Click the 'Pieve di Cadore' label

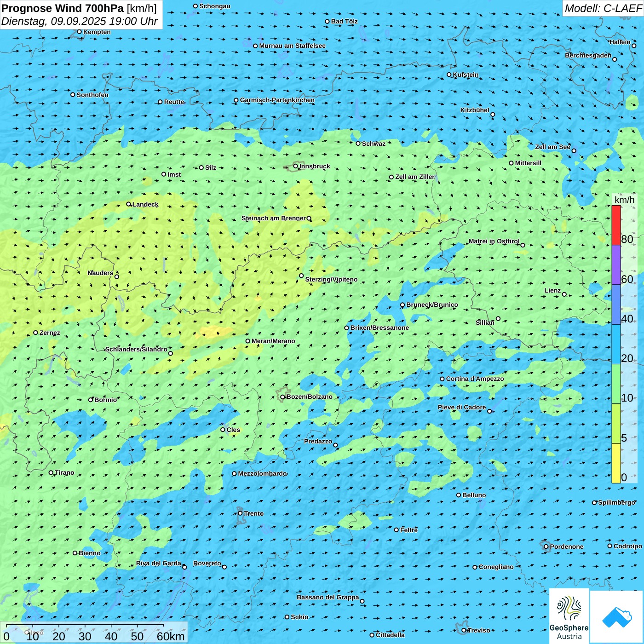pyautogui.click(x=462, y=407)
